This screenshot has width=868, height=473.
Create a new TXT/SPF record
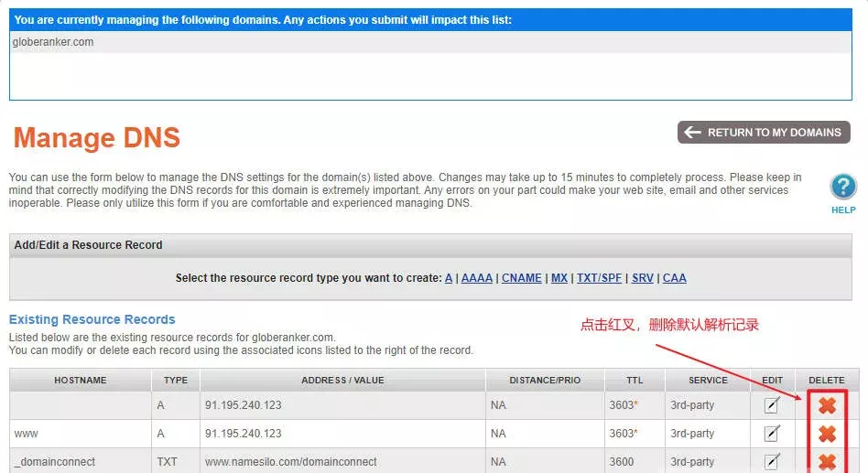point(599,278)
